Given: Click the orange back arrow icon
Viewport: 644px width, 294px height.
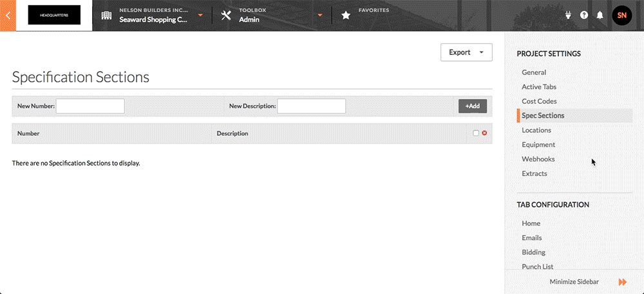Looking at the screenshot, I should pyautogui.click(x=7, y=15).
